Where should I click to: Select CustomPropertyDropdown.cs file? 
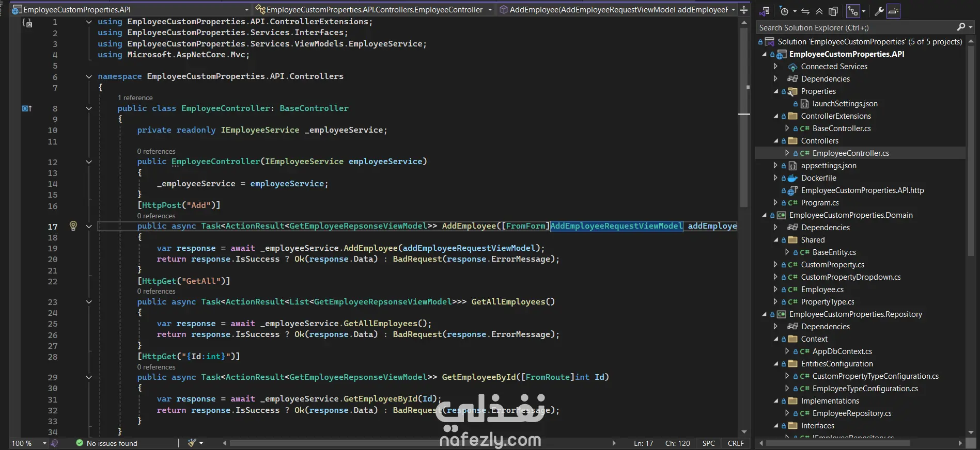click(x=850, y=277)
